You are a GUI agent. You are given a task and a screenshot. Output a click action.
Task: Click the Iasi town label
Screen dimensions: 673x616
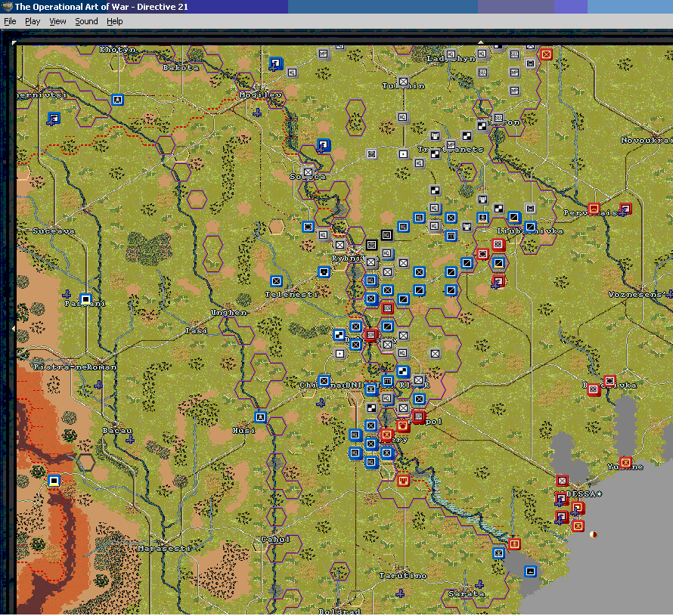tap(196, 331)
